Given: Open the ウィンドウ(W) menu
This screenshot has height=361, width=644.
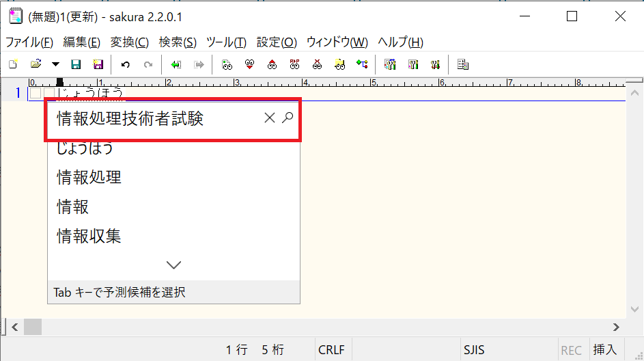Looking at the screenshot, I should 337,42.
